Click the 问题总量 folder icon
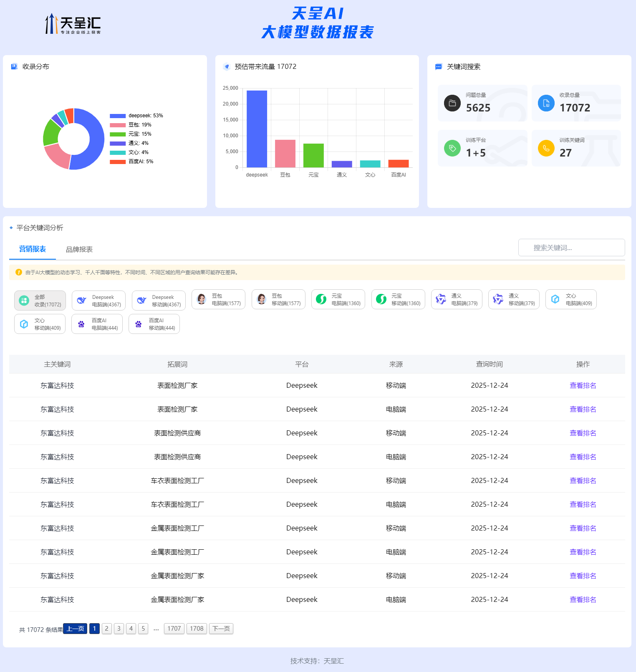636x672 pixels. (x=452, y=103)
